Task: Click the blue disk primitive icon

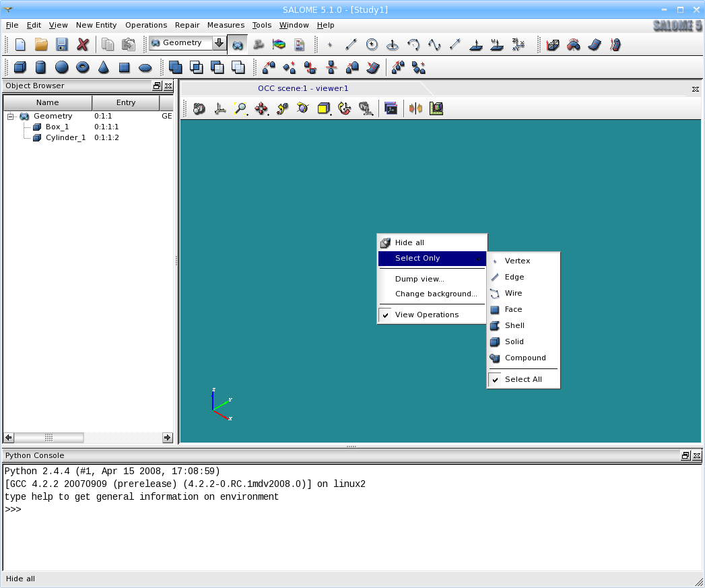Action: [145, 67]
